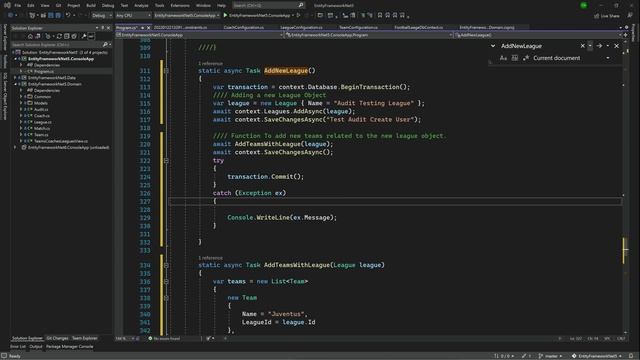Click the Visual Studio search box

(x=268, y=5)
